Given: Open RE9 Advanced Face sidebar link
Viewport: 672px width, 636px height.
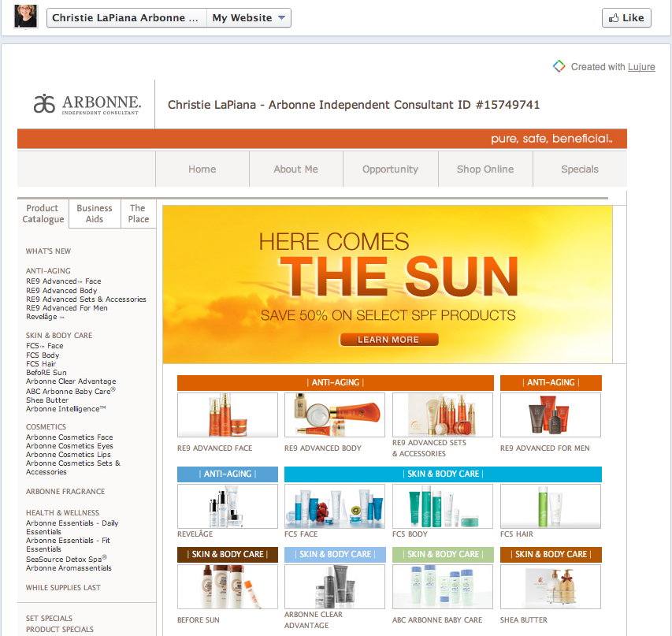Looking at the screenshot, I should 64,281.
